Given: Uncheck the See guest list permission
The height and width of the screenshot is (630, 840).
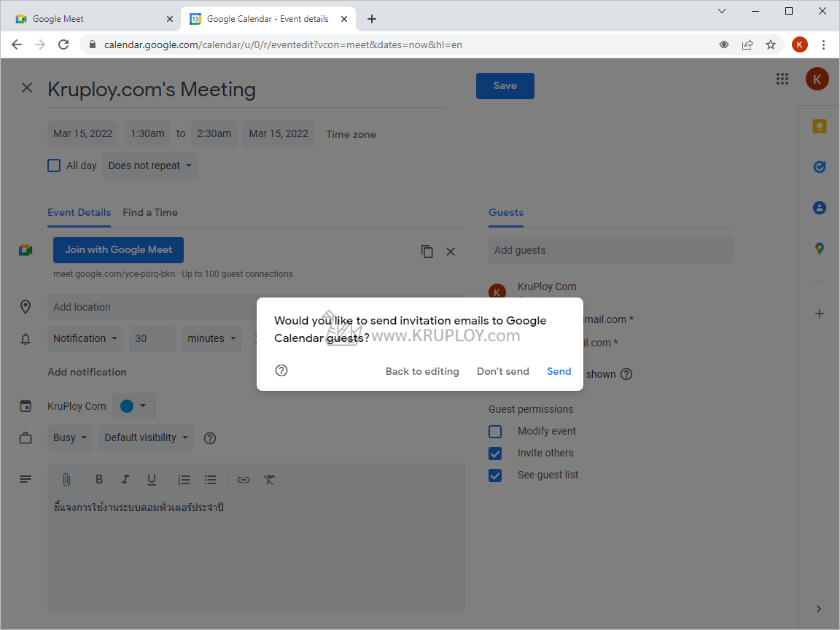Looking at the screenshot, I should point(495,475).
